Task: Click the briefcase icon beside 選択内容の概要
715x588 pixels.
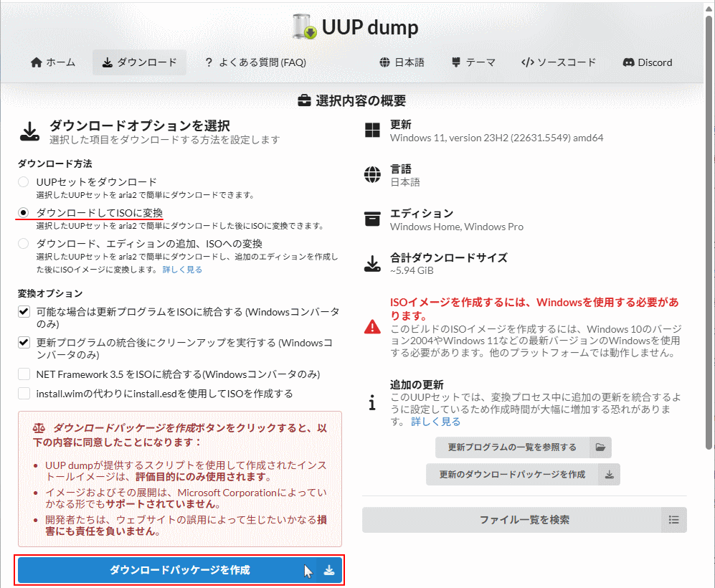Action: tap(304, 100)
